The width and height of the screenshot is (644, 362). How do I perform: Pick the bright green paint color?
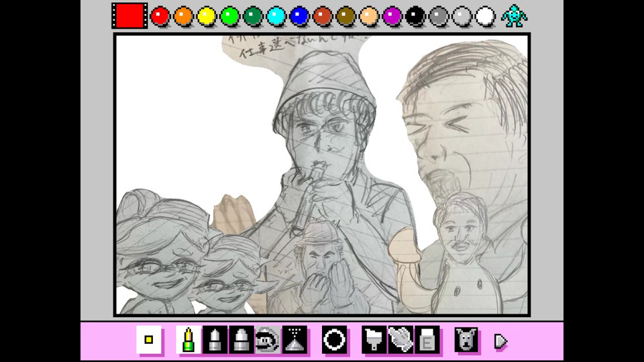pos(229,17)
